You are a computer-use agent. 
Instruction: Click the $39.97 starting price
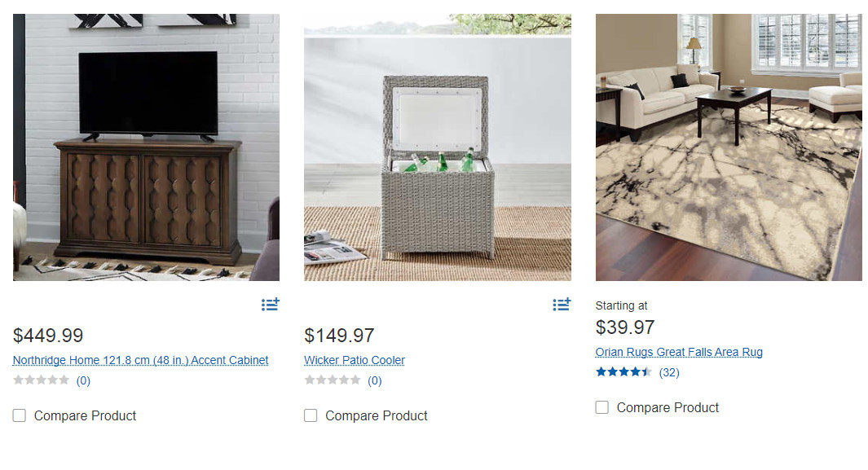coord(625,327)
